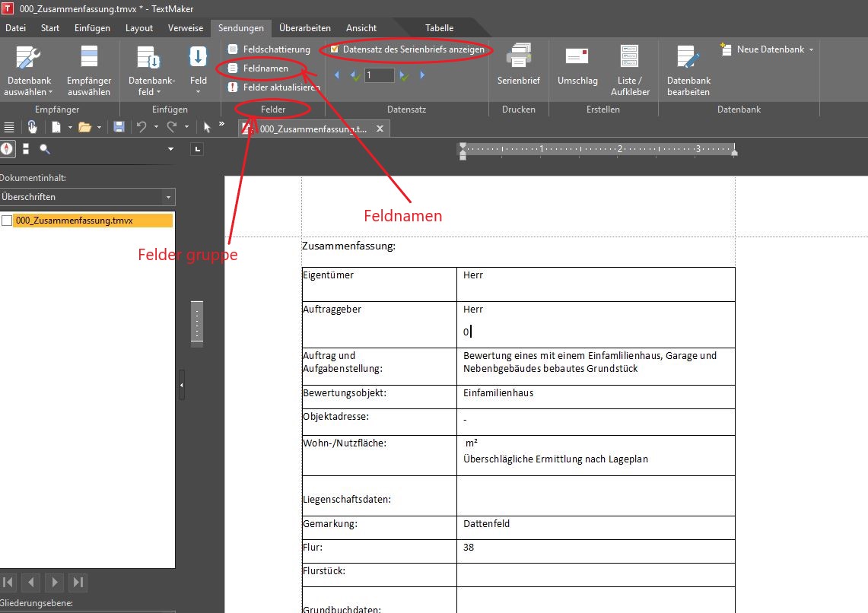Open sidebar options dropdown arrow
Viewport: 868px width, 613px height.
point(170,149)
